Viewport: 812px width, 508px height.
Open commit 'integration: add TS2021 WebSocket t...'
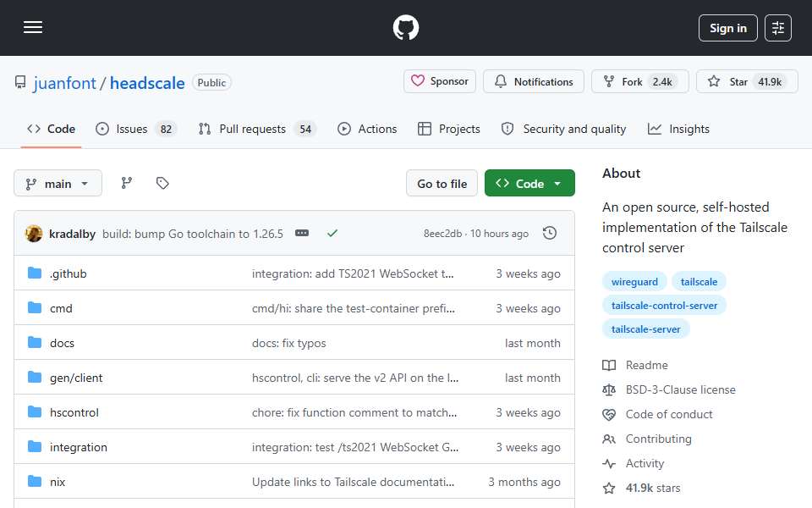click(x=353, y=273)
